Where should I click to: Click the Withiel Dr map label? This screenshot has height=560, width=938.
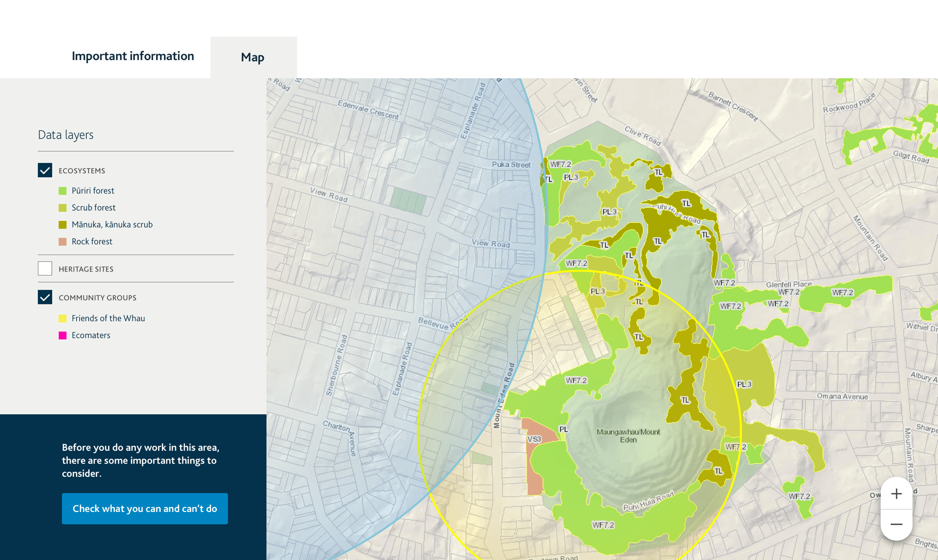(x=922, y=327)
